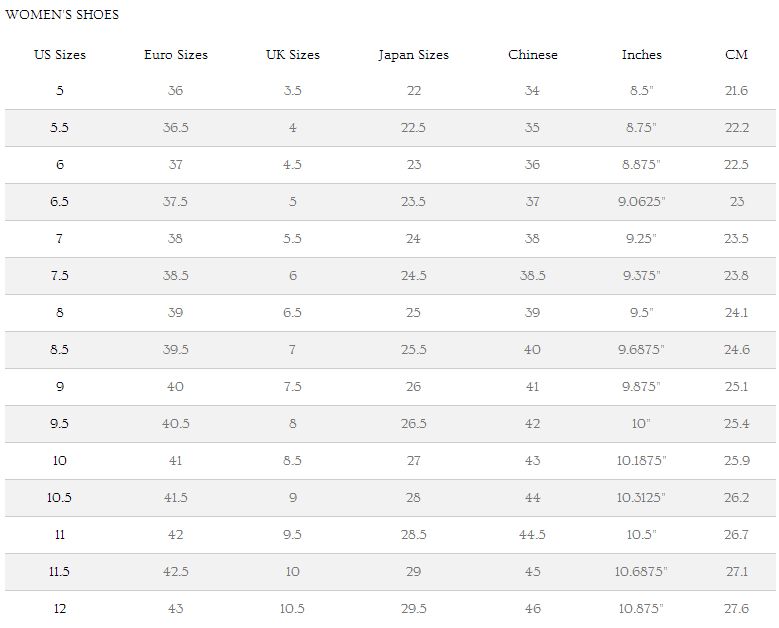Select the 10.1875" inches cell
Screen dimensions: 779x628
[x=641, y=461]
